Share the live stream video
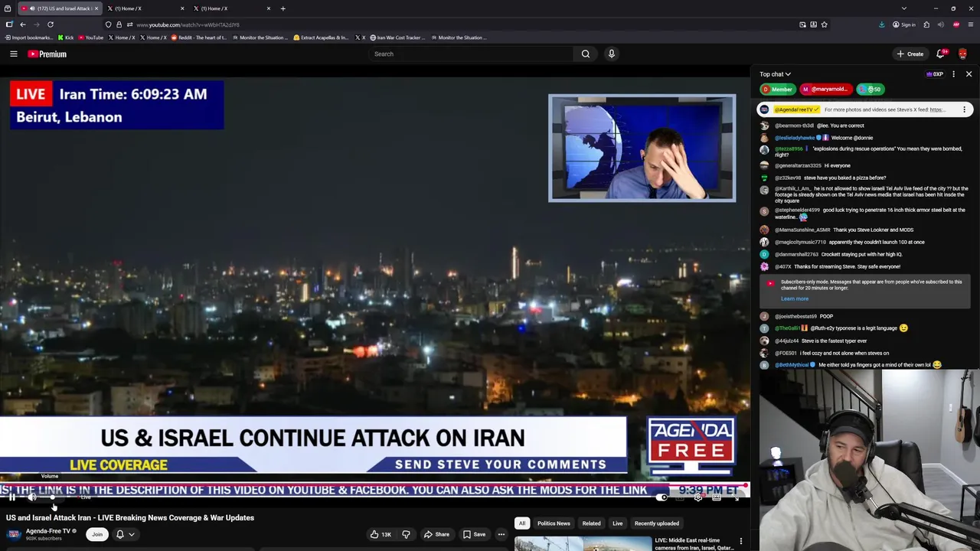980x551 pixels. tap(436, 534)
